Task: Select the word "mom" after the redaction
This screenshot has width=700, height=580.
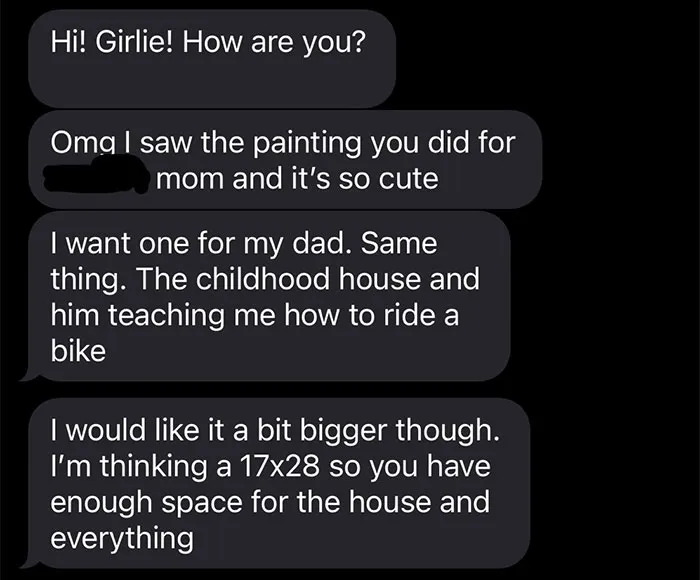Action: (190, 179)
